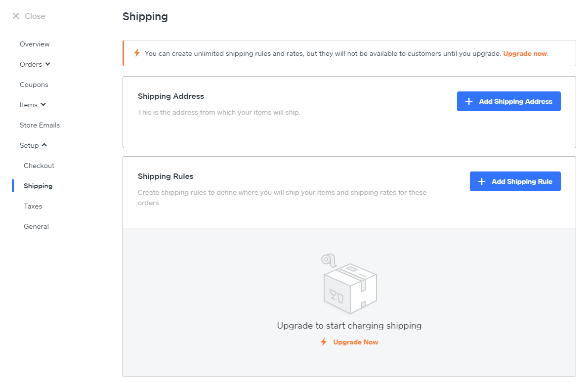Click the Upgrade now link in banner
This screenshot has width=588, height=382.
(525, 53)
